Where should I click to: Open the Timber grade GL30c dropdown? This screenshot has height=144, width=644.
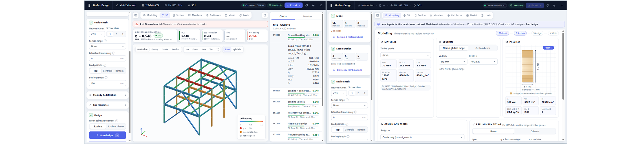tap(405, 55)
